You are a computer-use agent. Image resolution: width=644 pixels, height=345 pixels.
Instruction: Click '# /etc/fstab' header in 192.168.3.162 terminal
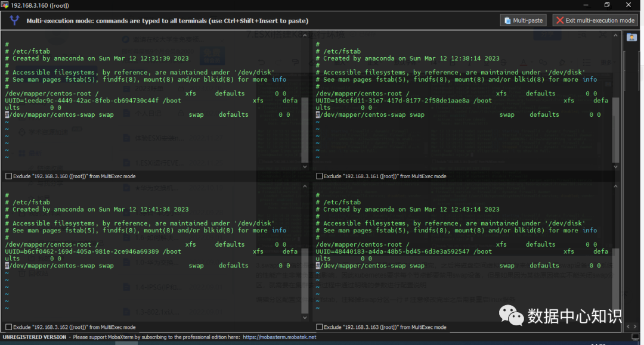(27, 202)
